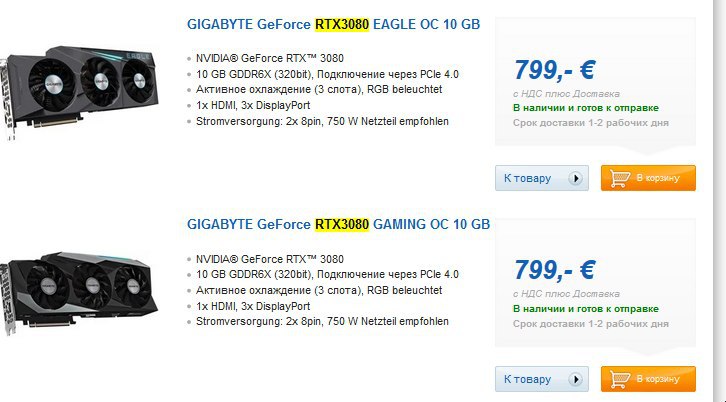The height and width of the screenshot is (402, 726).
Task: Click the 799 € price of GAMING OC
Action: click(x=555, y=270)
